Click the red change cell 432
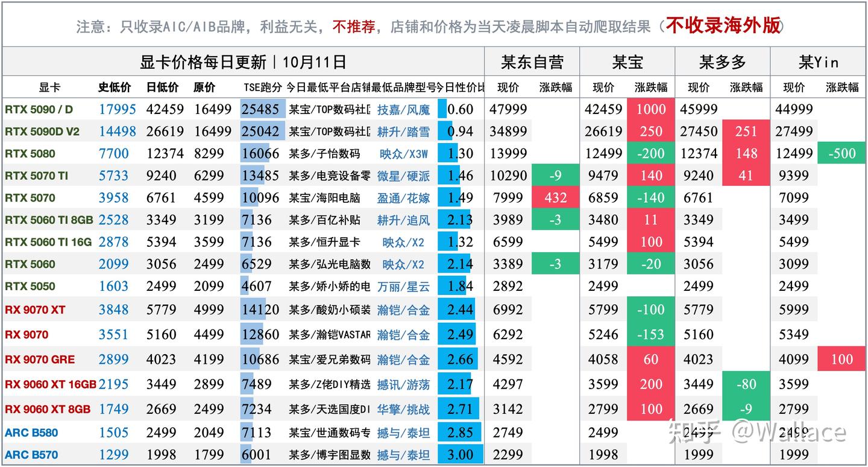The width and height of the screenshot is (868, 467). coord(556,198)
